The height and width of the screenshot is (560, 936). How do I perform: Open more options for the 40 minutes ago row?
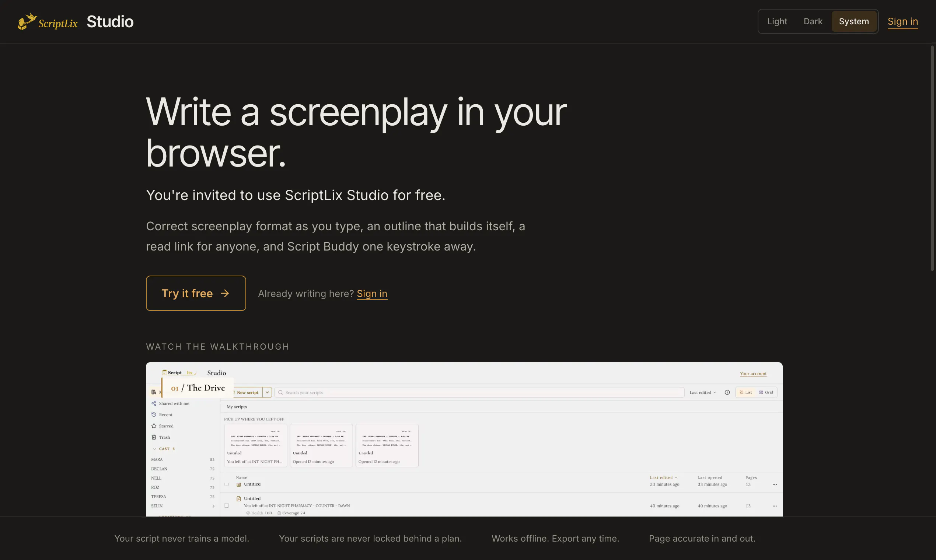click(x=775, y=506)
